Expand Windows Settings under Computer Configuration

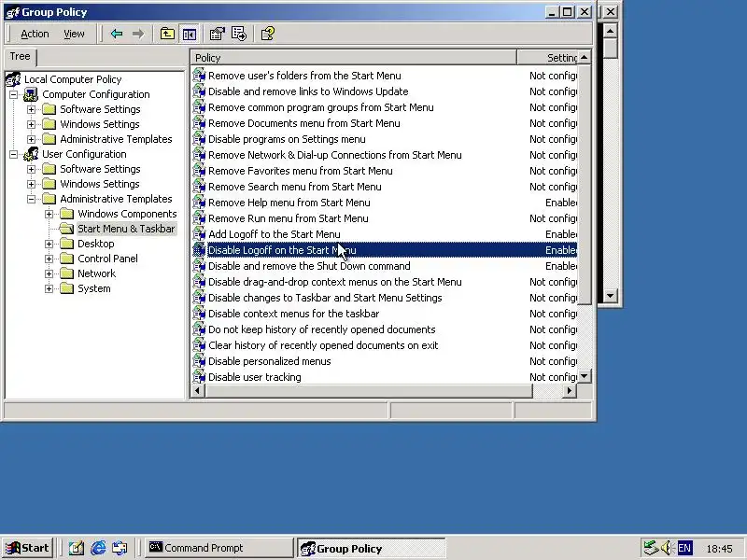click(31, 124)
